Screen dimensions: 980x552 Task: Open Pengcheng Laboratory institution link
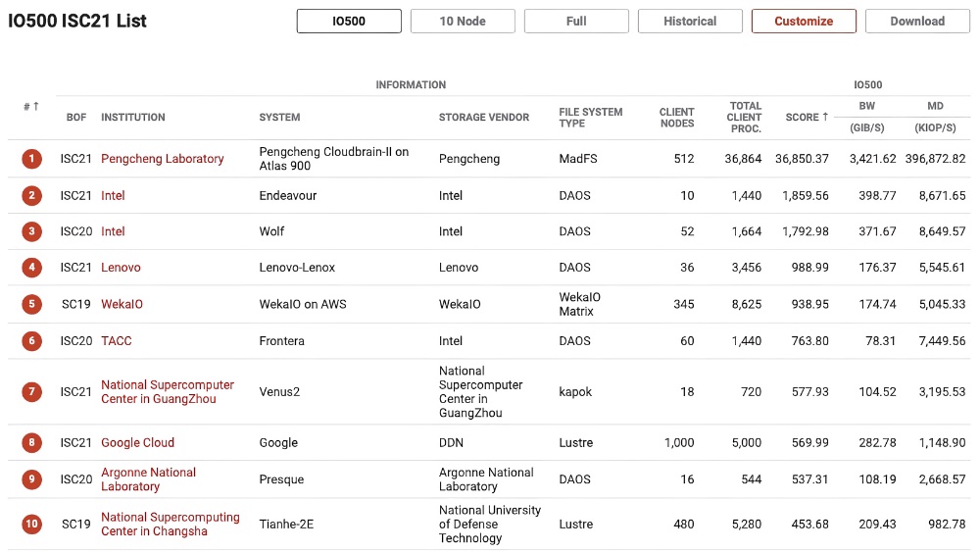coord(163,159)
